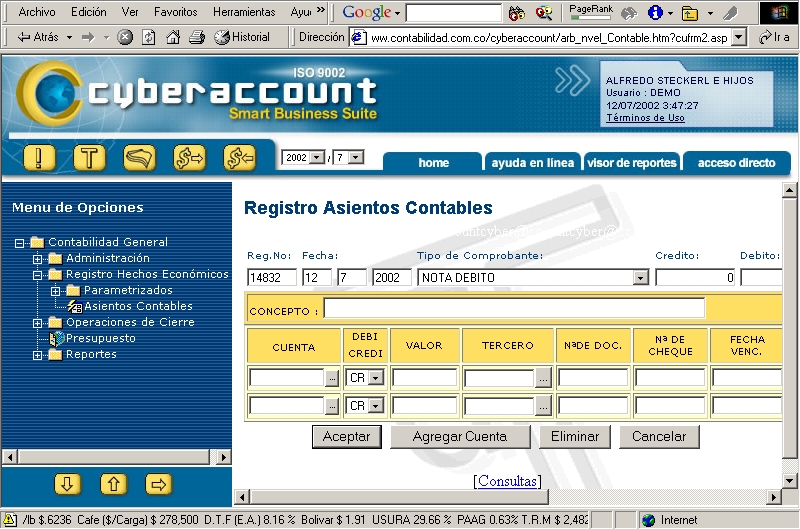Click the CONCEPTO text field

coord(514,308)
